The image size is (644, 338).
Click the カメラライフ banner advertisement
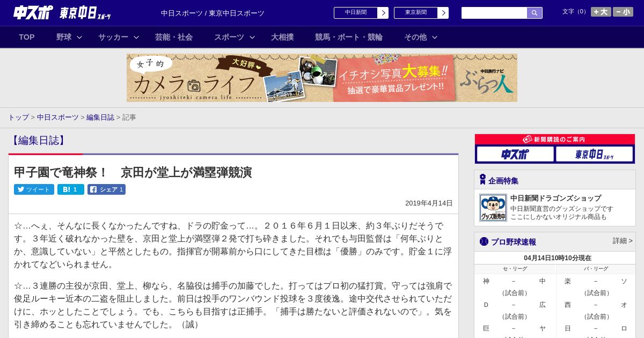pyautogui.click(x=322, y=78)
